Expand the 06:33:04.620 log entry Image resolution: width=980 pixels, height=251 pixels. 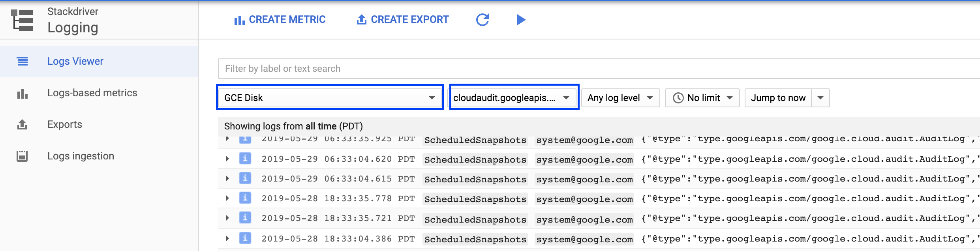click(x=227, y=159)
